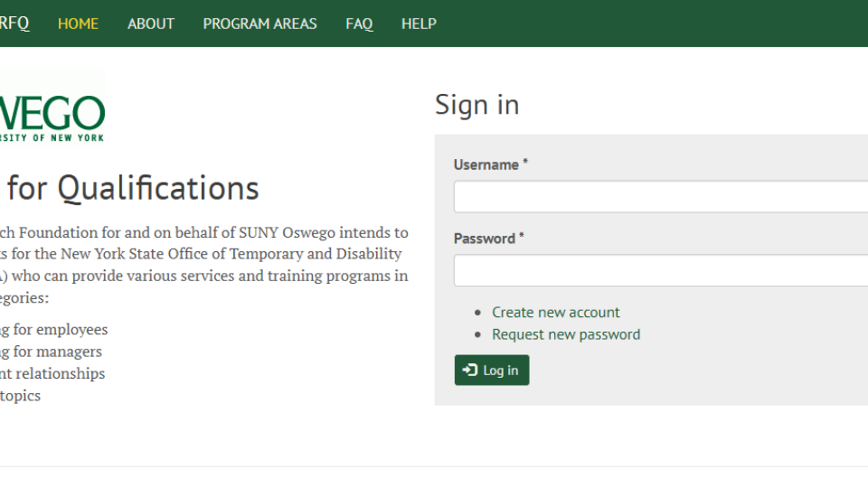Open the ABOUT nav item
This screenshot has height=488, width=868.
pyautogui.click(x=151, y=23)
